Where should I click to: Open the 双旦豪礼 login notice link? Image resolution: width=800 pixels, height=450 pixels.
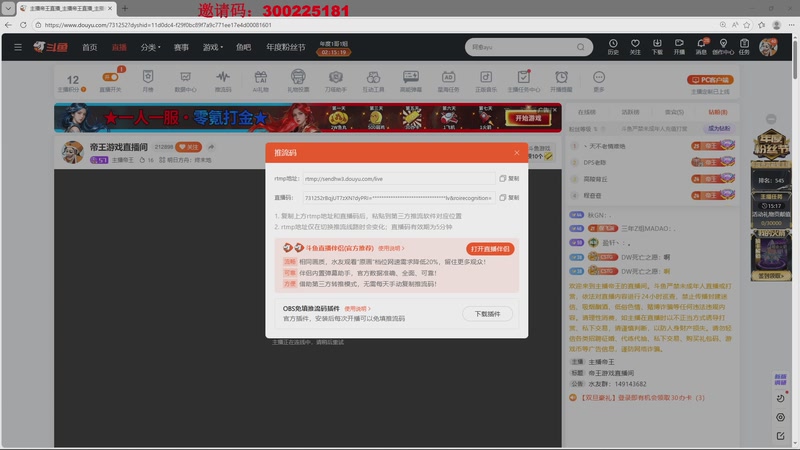pos(642,397)
